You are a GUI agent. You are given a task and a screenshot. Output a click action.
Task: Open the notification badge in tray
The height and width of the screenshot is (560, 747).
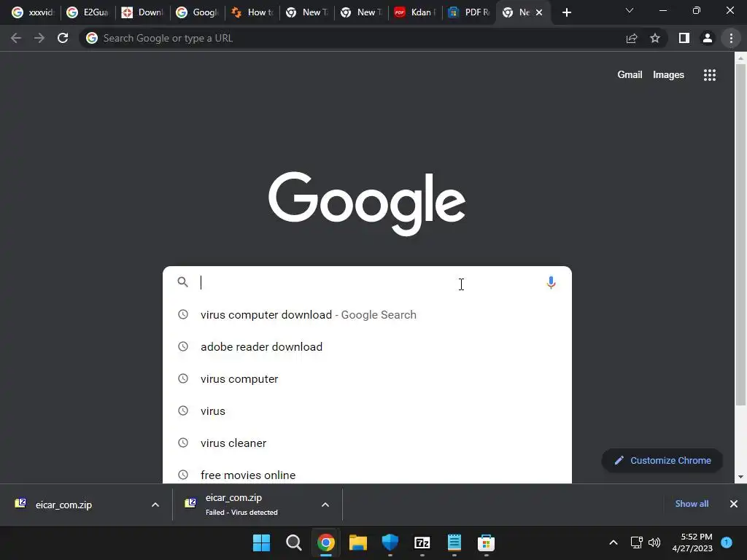coord(727,542)
